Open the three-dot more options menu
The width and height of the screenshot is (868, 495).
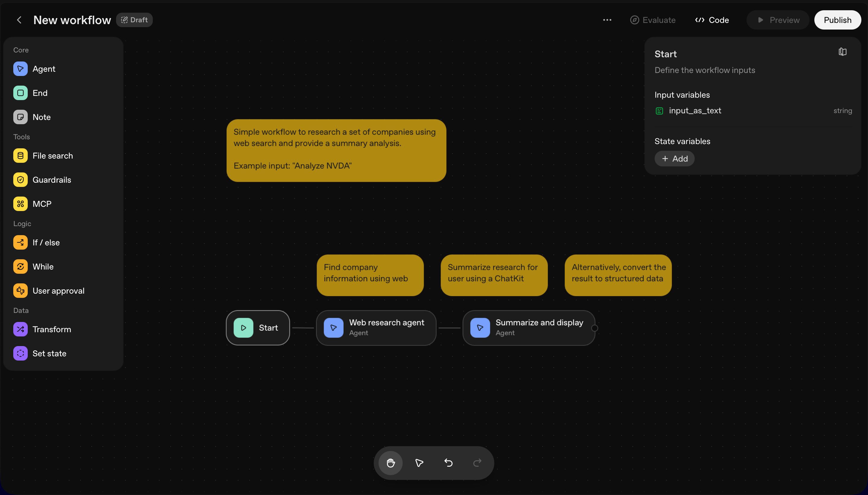tap(607, 20)
